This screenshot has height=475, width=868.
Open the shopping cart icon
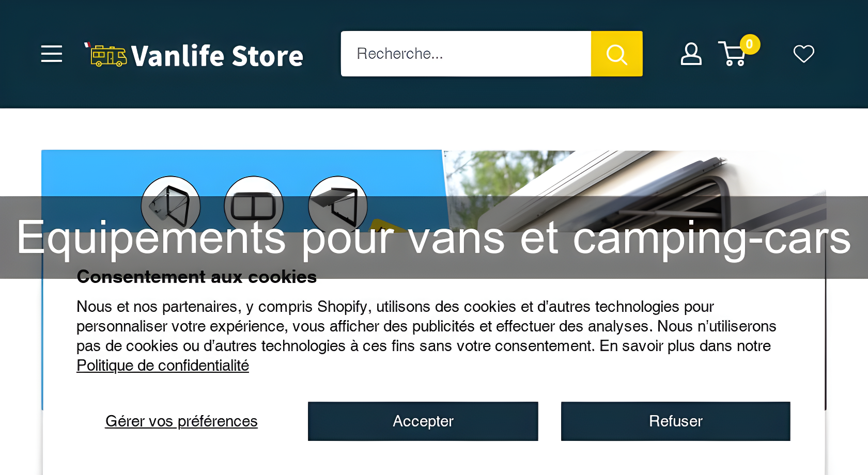pos(732,55)
